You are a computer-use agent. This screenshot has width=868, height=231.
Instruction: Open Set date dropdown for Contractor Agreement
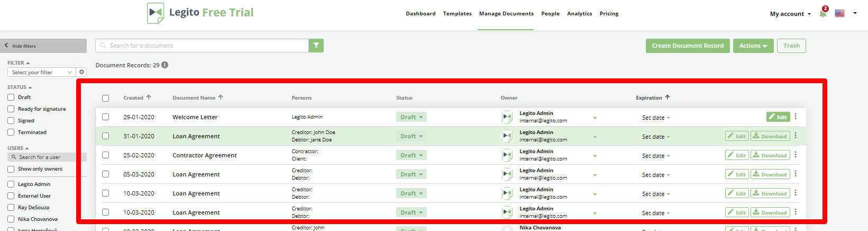tap(656, 156)
